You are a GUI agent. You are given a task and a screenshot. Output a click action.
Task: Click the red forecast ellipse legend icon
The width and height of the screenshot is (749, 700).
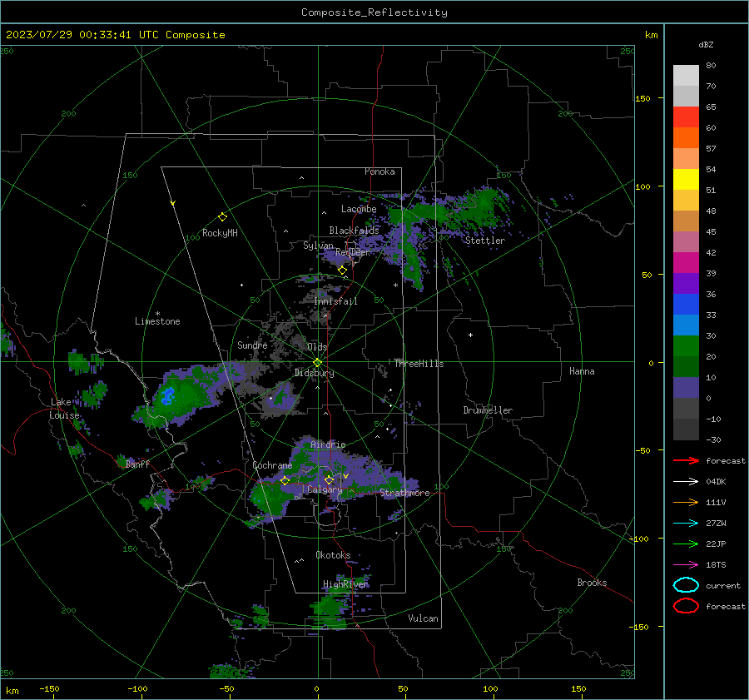(x=686, y=606)
